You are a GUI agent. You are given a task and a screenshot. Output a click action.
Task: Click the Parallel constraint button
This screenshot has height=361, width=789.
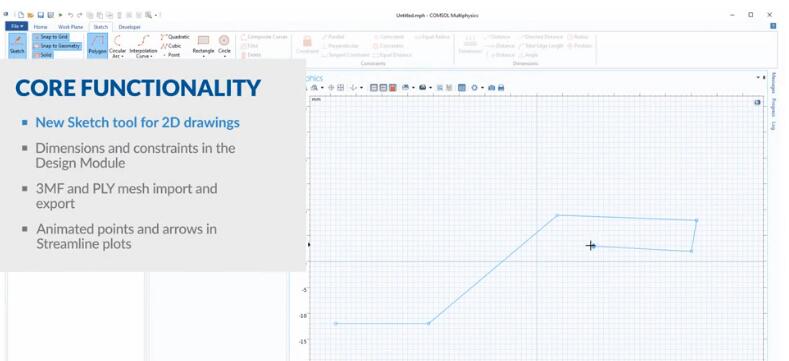(333, 37)
